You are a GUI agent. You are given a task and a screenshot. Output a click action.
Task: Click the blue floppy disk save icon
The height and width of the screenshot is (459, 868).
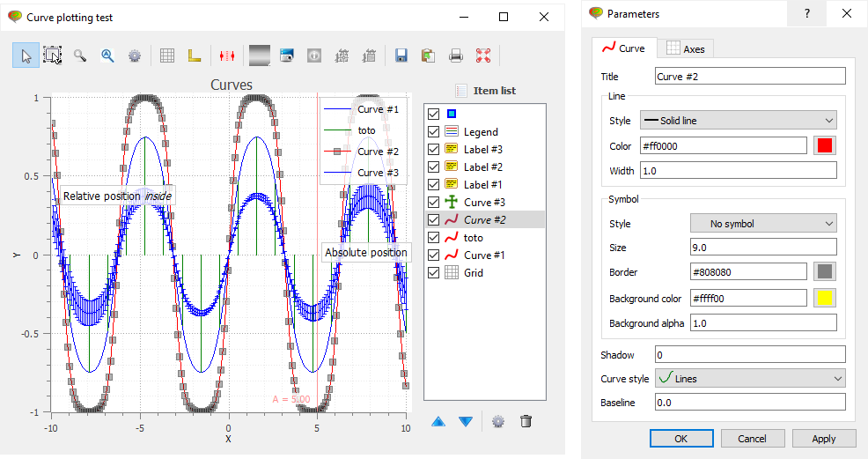click(401, 56)
